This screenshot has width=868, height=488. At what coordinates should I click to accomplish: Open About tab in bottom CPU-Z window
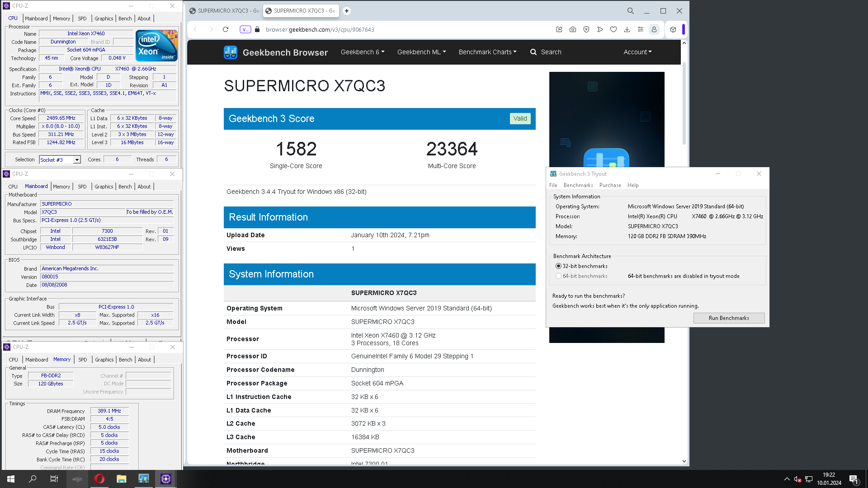point(145,360)
